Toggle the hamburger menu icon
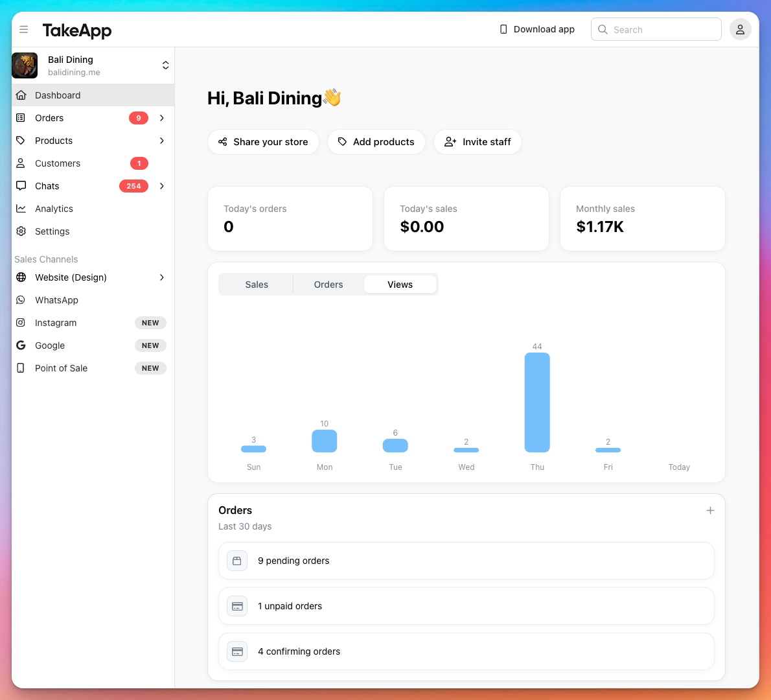 23,30
